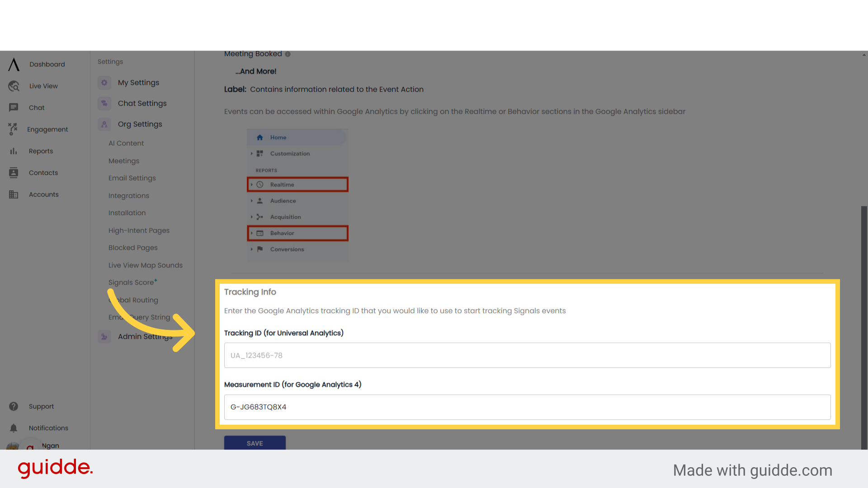Open Meetings settings
868x488 pixels.
point(124,161)
